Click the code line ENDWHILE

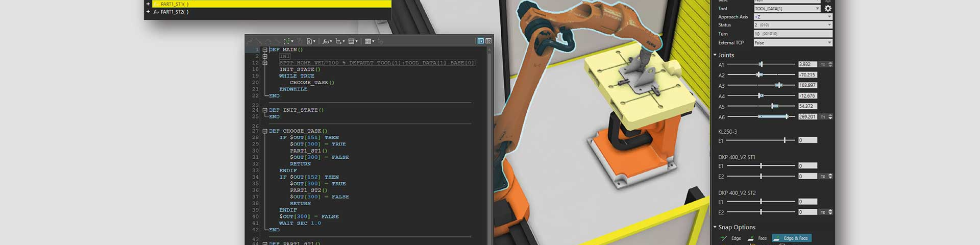coord(293,89)
